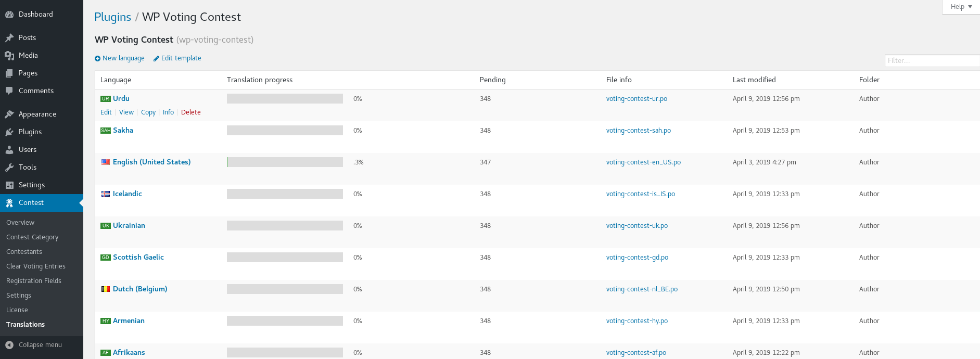This screenshot has width=980, height=359.
Task: Click the Collapse menu arrow icon
Action: coord(9,345)
